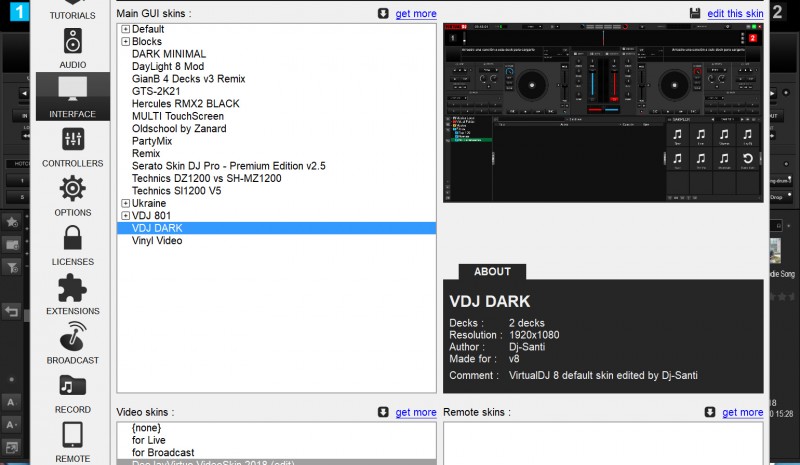Select the Vinyl Video skin

point(157,241)
